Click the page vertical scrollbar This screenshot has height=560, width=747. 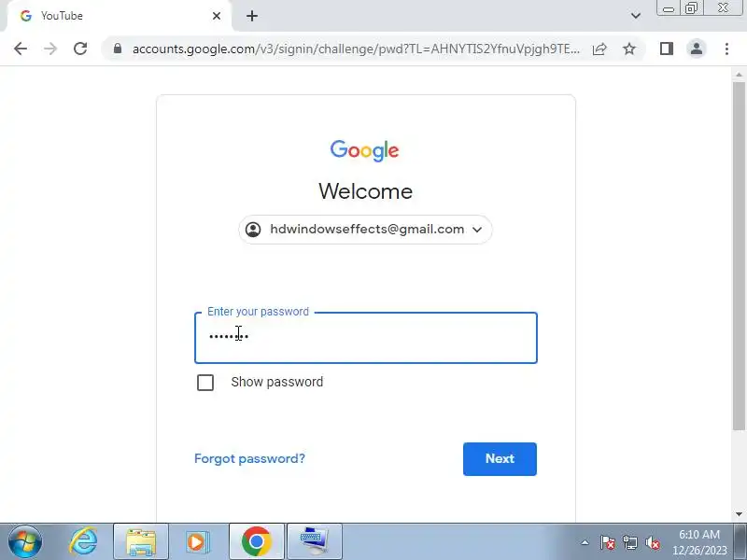[739, 256]
